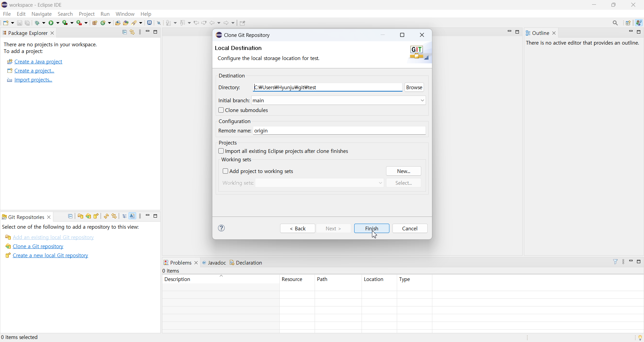Collapse all in Package Explorer
Image resolution: width=644 pixels, height=342 pixels.
(x=124, y=32)
